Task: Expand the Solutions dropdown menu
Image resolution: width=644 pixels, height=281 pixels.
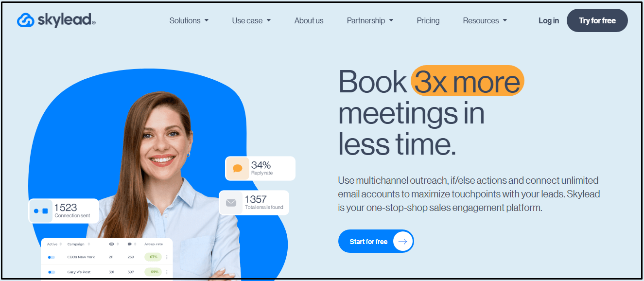Action: pyautogui.click(x=189, y=20)
